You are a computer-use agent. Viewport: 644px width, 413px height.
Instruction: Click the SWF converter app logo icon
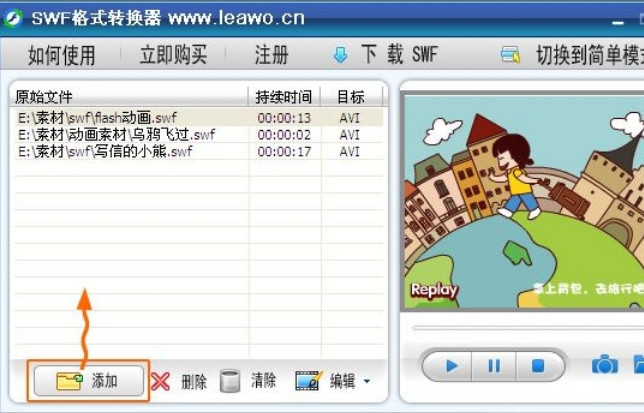pos(13,18)
